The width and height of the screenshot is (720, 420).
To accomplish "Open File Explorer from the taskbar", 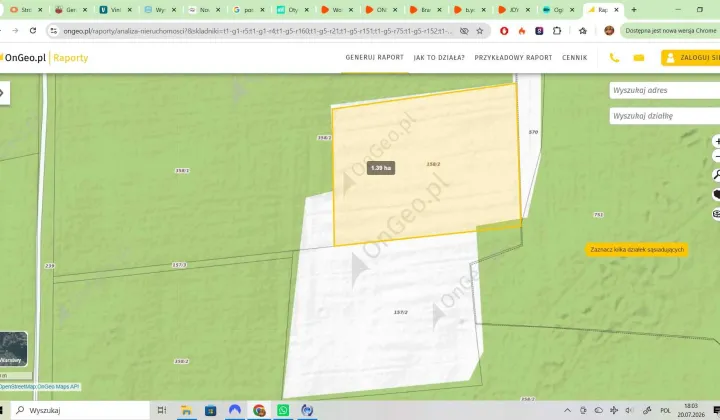I will click(x=186, y=410).
